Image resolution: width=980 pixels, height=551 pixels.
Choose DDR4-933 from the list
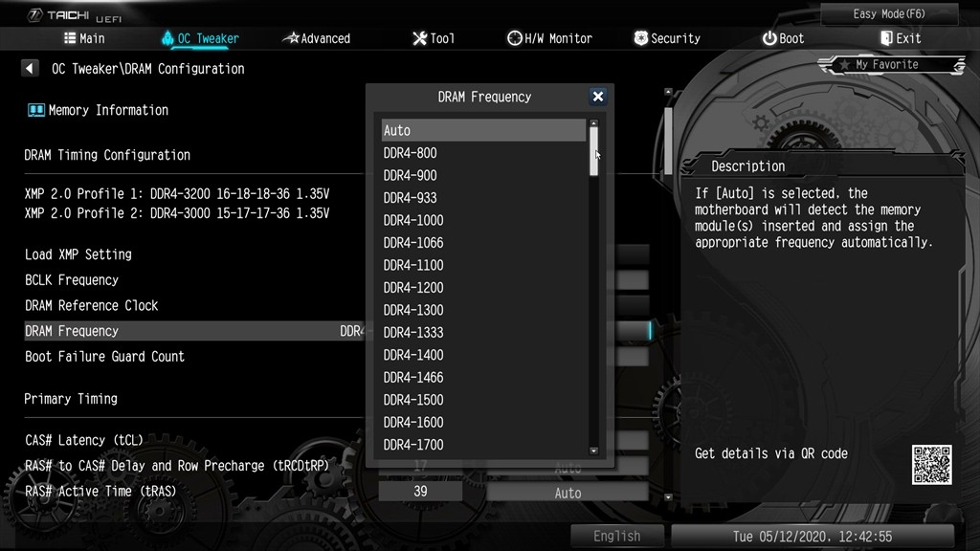(x=483, y=198)
